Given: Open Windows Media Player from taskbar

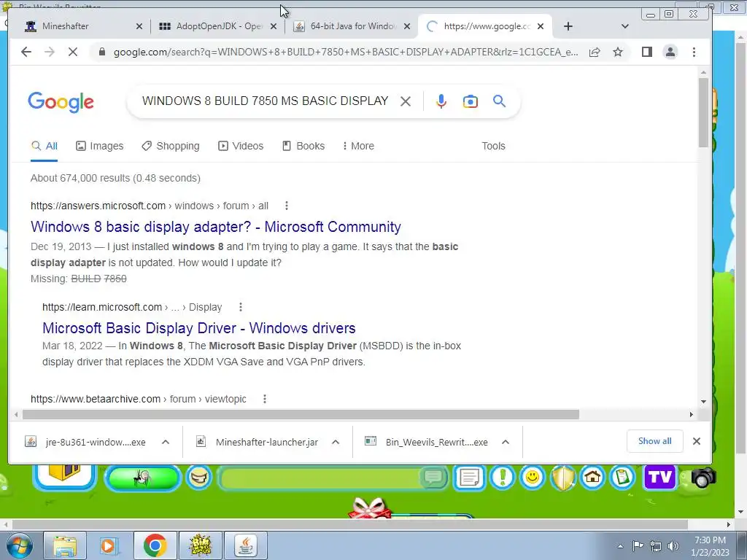Looking at the screenshot, I should [x=108, y=545].
